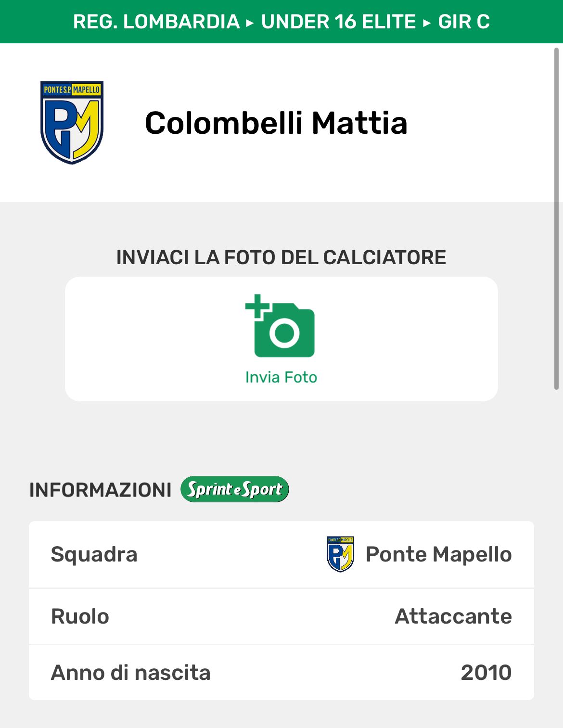Click the camera icon to add photo
Screen dimensions: 563x728
click(281, 326)
